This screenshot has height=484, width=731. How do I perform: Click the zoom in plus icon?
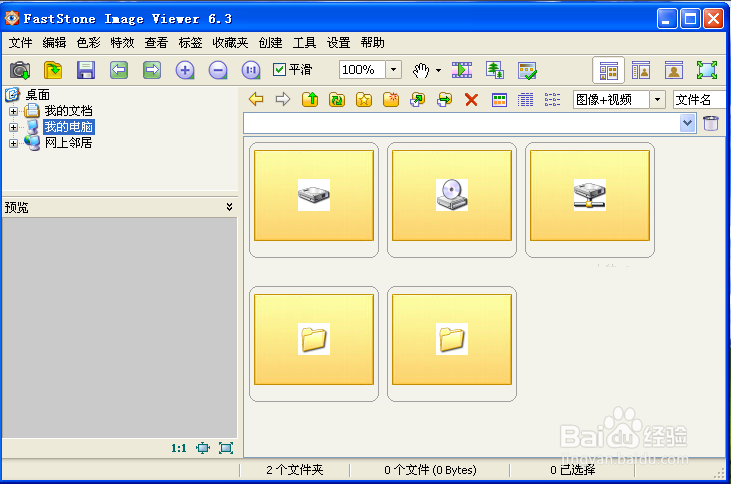185,70
